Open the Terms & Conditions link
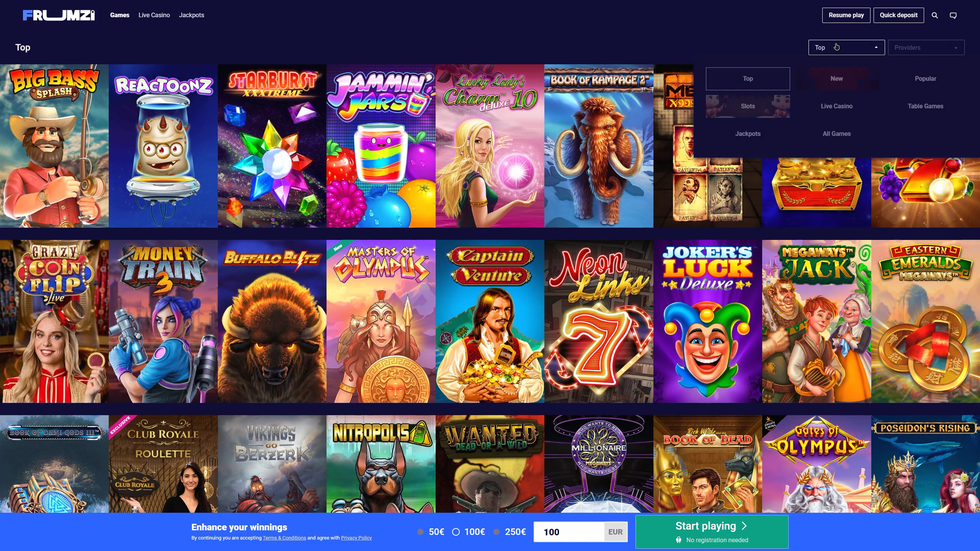The height and width of the screenshot is (551, 980). (x=284, y=538)
